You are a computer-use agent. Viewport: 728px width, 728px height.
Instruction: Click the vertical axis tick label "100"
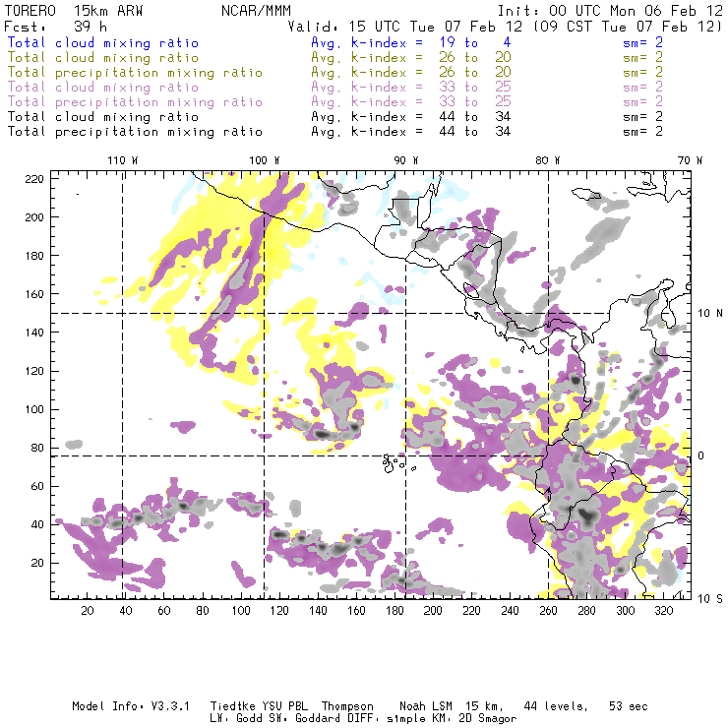[x=34, y=409]
